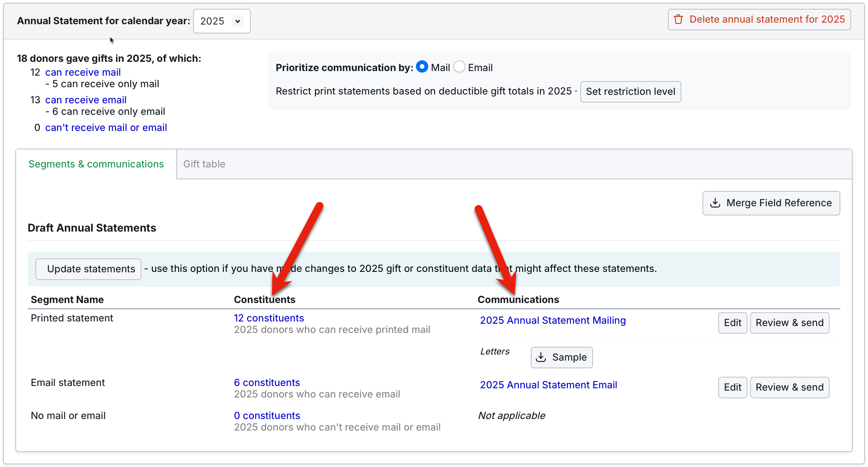Open Segments & communications tab
The width and height of the screenshot is (868, 467).
click(96, 164)
